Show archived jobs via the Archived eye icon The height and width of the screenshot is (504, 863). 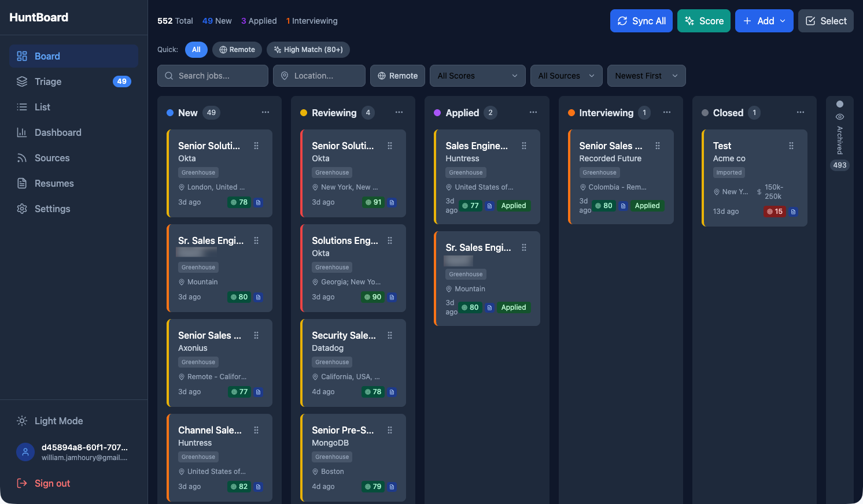840,116
